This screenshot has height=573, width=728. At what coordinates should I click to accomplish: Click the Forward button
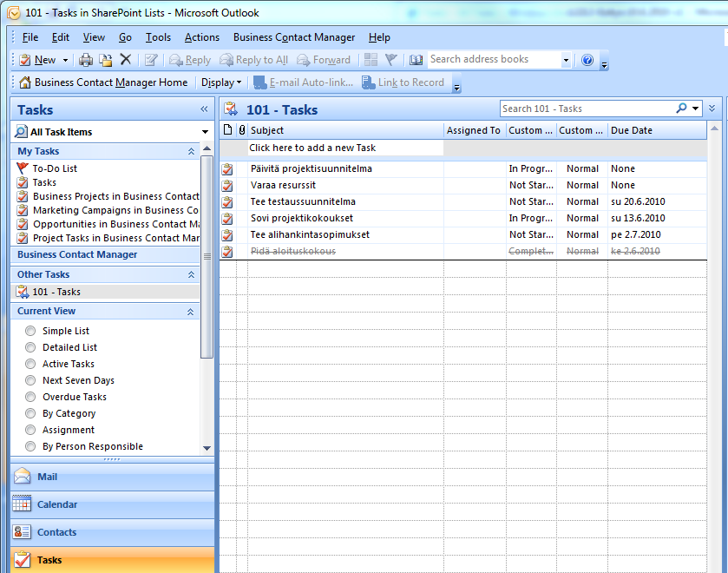point(324,60)
